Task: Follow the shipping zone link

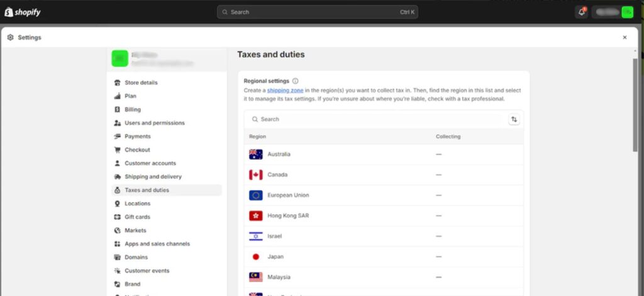Action: click(x=285, y=91)
